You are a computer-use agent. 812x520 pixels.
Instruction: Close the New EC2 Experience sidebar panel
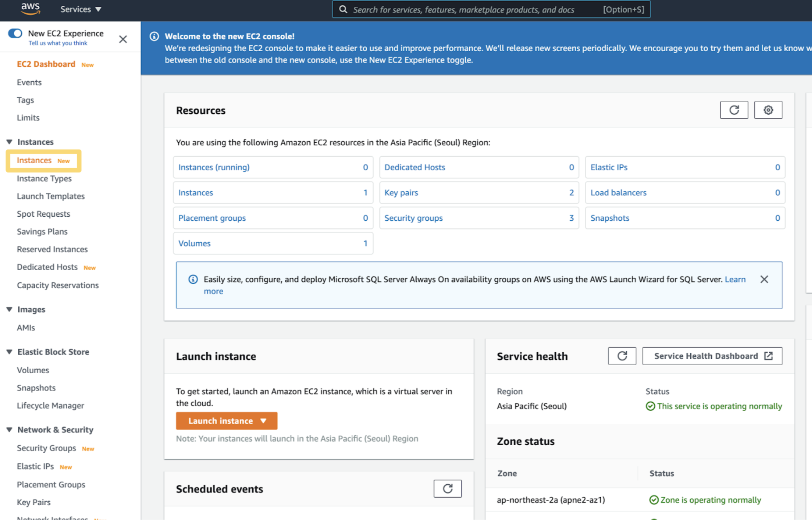coord(123,39)
